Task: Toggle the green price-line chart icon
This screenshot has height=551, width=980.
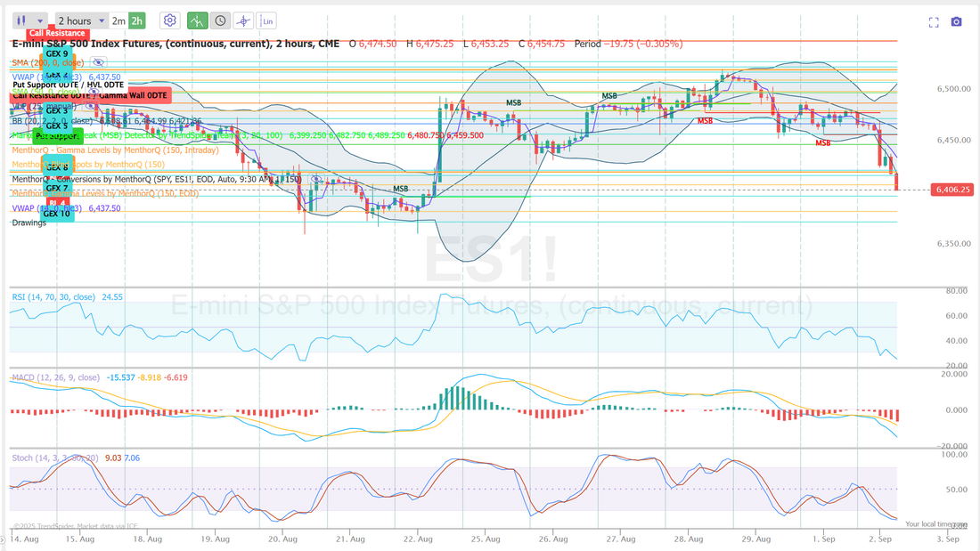Action: tap(198, 20)
